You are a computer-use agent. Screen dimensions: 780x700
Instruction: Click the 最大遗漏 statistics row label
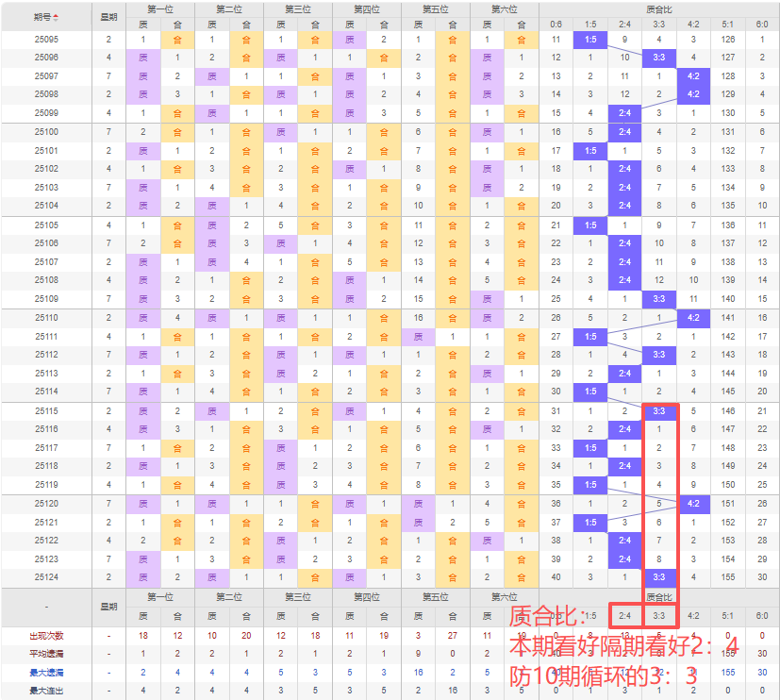click(x=46, y=673)
